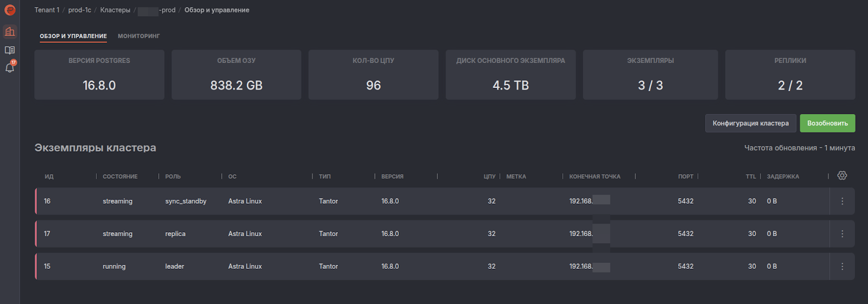Open actions menu for instance 16
Screen dimensions: 868x304
(x=842, y=201)
